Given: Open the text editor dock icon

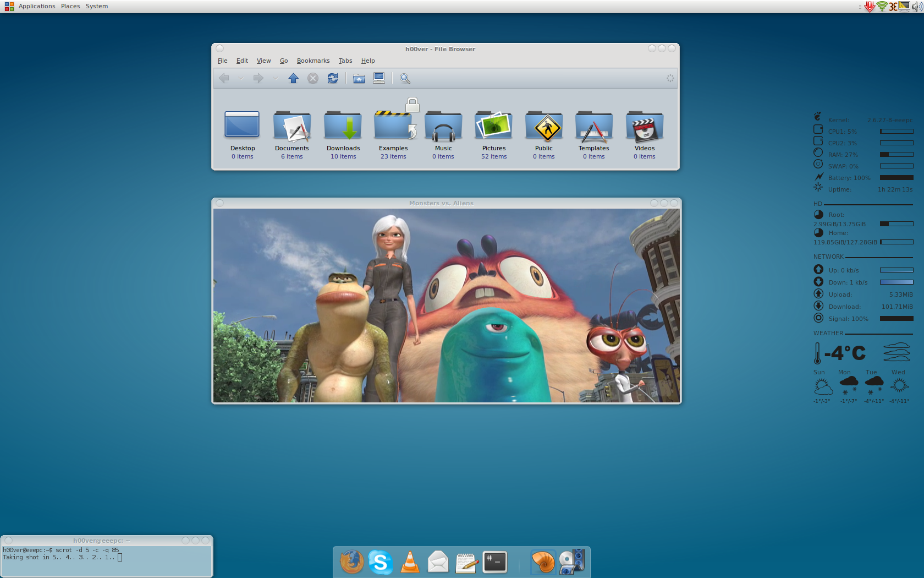Looking at the screenshot, I should pyautogui.click(x=466, y=563).
